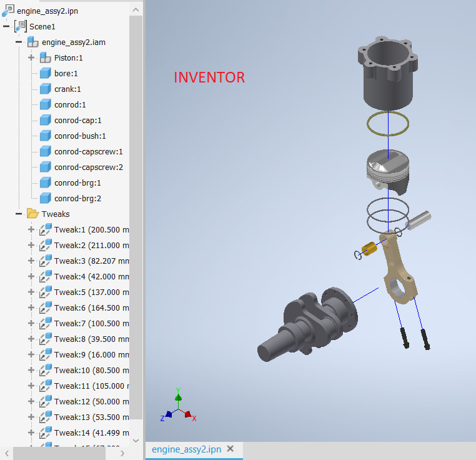Select Tweak:10 in the tweaks list

91,370
